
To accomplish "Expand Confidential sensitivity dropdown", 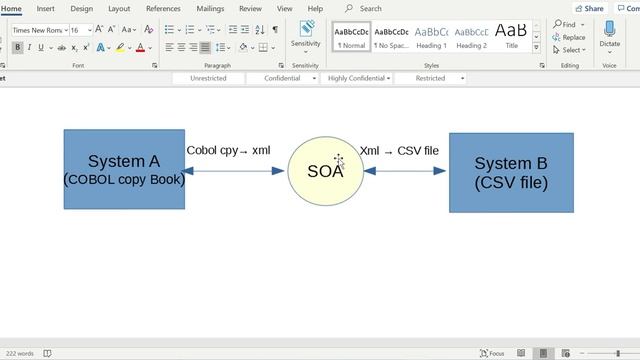I will click(x=314, y=78).
